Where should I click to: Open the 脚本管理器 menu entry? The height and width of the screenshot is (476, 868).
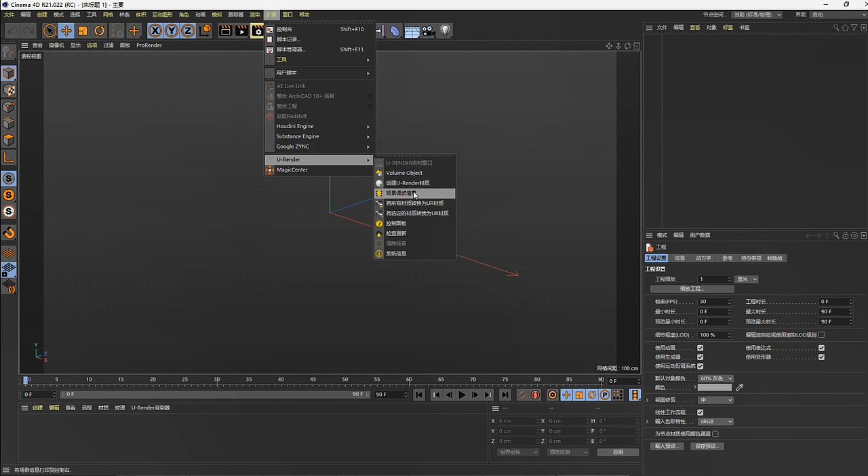pyautogui.click(x=319, y=49)
